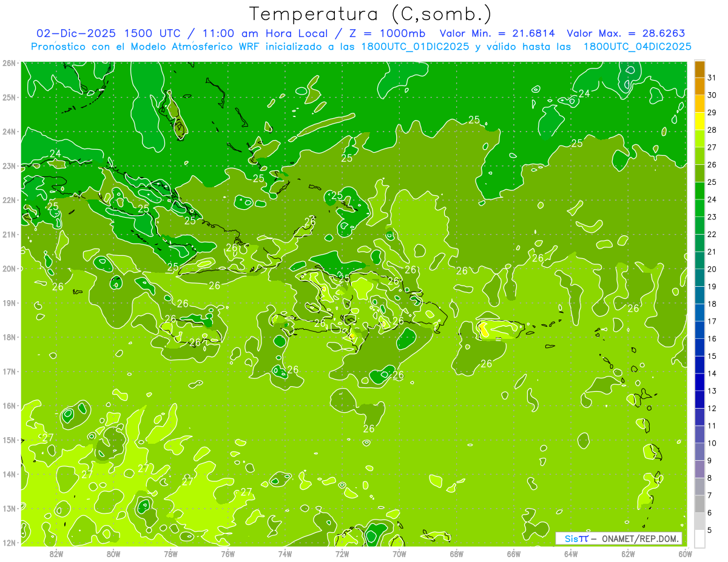
Task: Click longitude label "62W" on bottom axis
Action: pyautogui.click(x=628, y=554)
